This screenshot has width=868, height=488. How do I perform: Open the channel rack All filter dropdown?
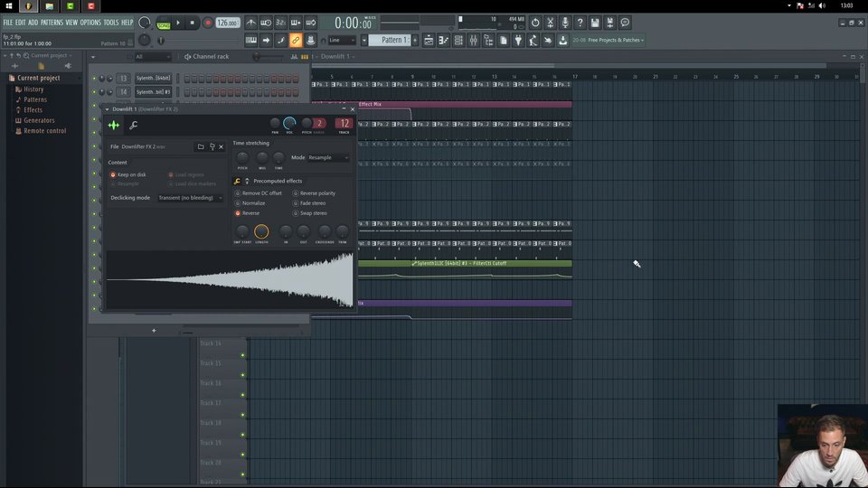coord(153,56)
